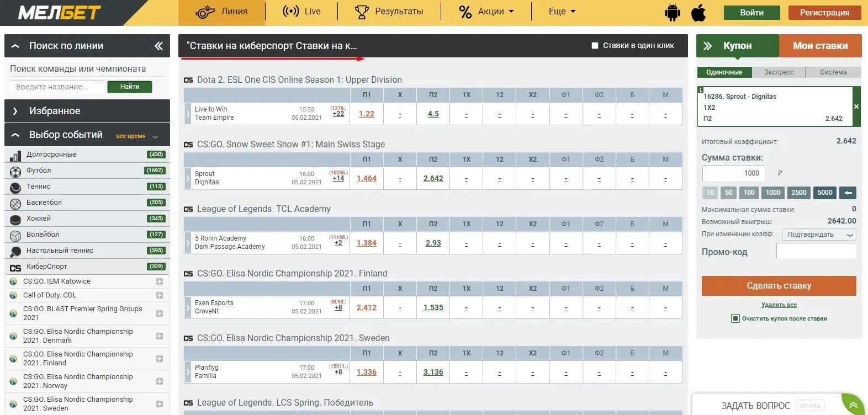Expand 5 Ronin Academy match row
868x415 pixels.
[188, 243]
